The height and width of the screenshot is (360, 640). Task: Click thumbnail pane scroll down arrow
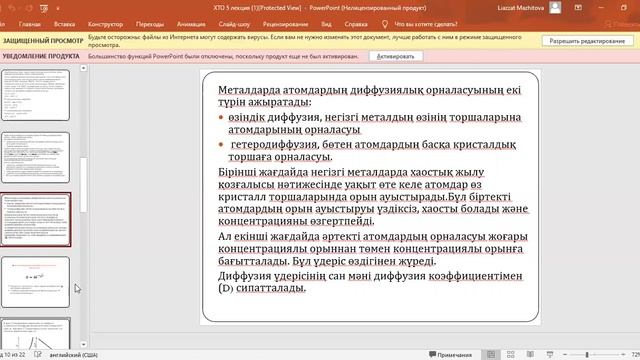(x=84, y=344)
